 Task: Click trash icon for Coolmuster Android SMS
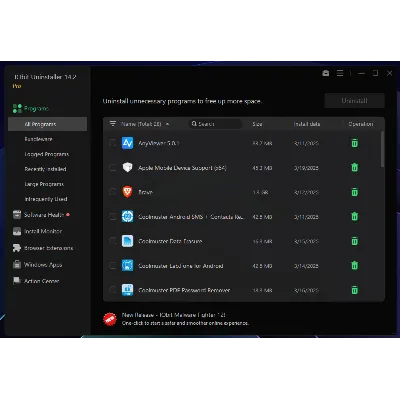(355, 217)
